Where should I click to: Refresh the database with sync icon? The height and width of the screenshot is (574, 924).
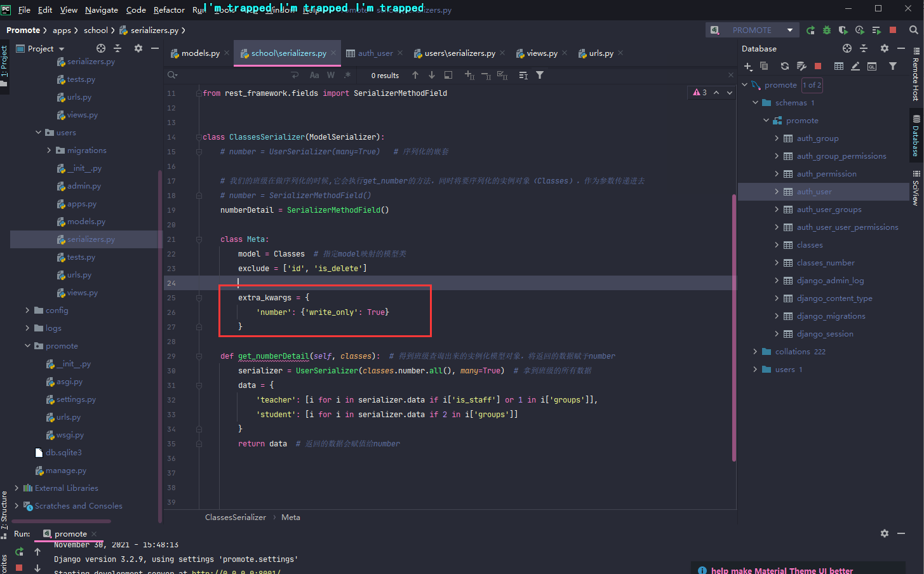785,66
